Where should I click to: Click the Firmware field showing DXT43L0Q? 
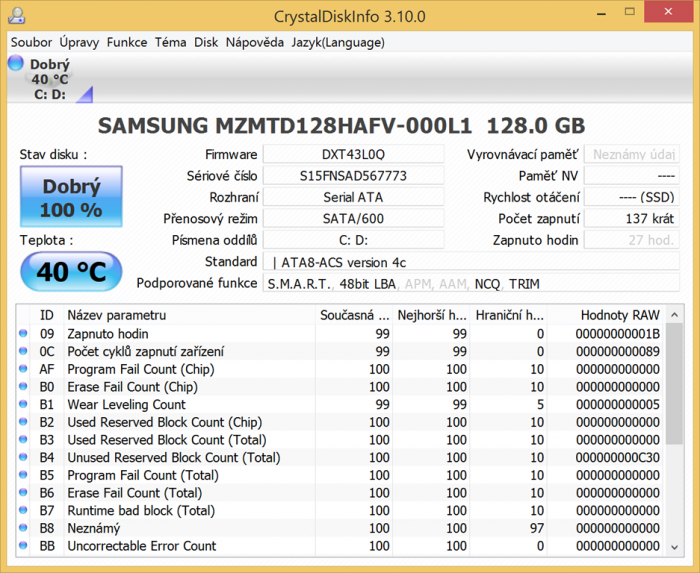pyautogui.click(x=353, y=155)
